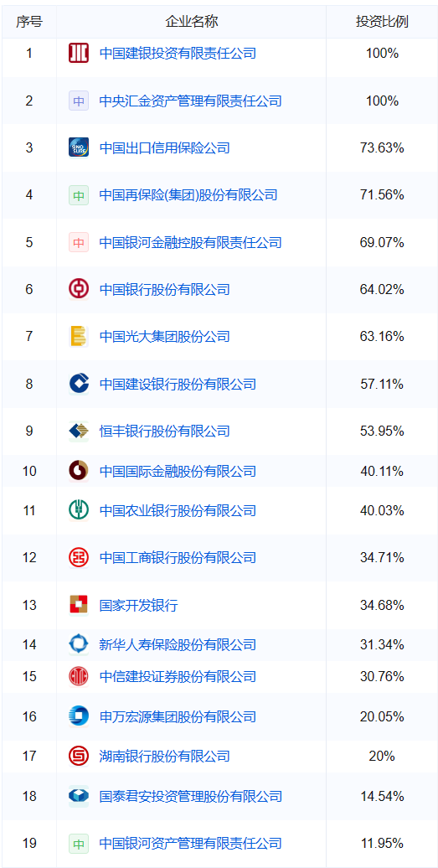The width and height of the screenshot is (438, 868).
Task: Click the 企业名称 column header
Action: point(191,22)
